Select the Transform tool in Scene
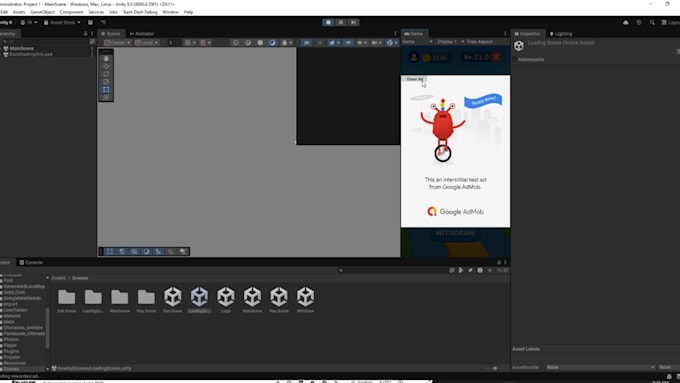Image resolution: width=680 pixels, height=383 pixels. tap(106, 98)
